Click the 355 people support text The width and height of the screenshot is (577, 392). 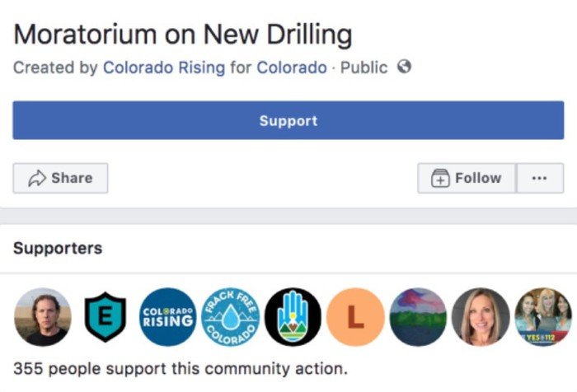pyautogui.click(x=181, y=367)
